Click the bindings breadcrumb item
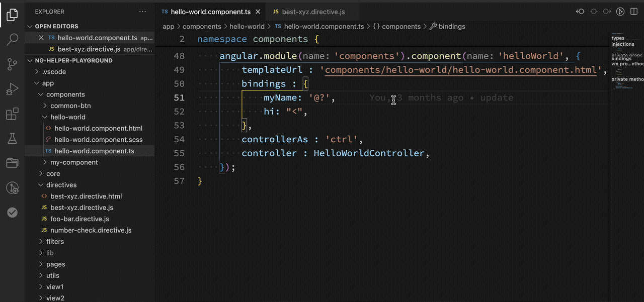 tap(451, 27)
